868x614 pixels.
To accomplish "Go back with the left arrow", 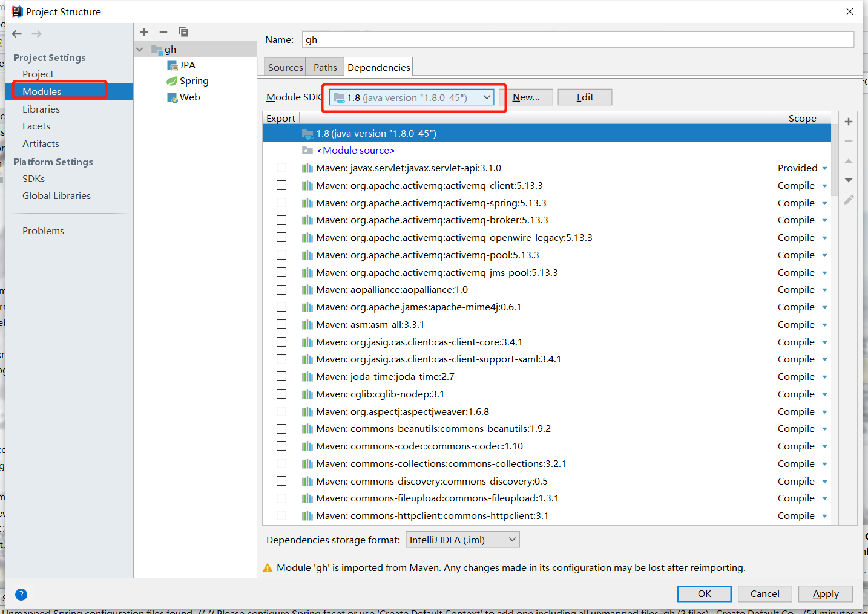I will pyautogui.click(x=17, y=34).
